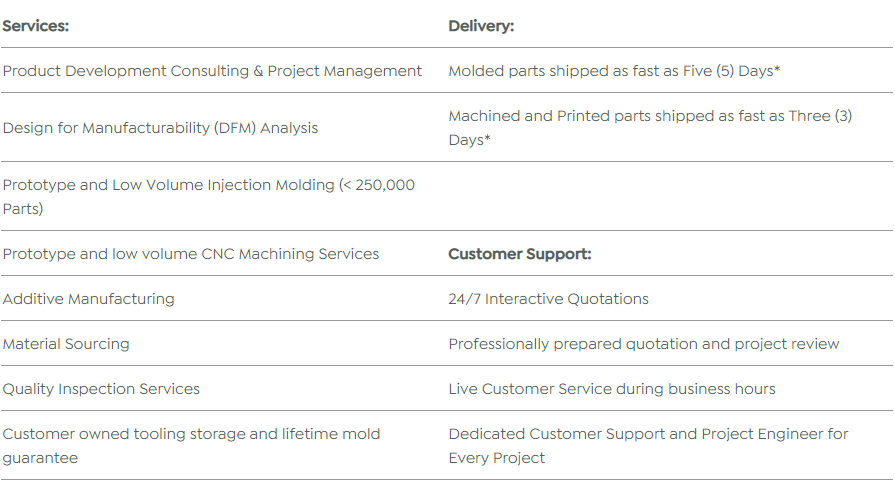
Task: Select Professionally prepared quotation and project review
Action: coord(644,344)
